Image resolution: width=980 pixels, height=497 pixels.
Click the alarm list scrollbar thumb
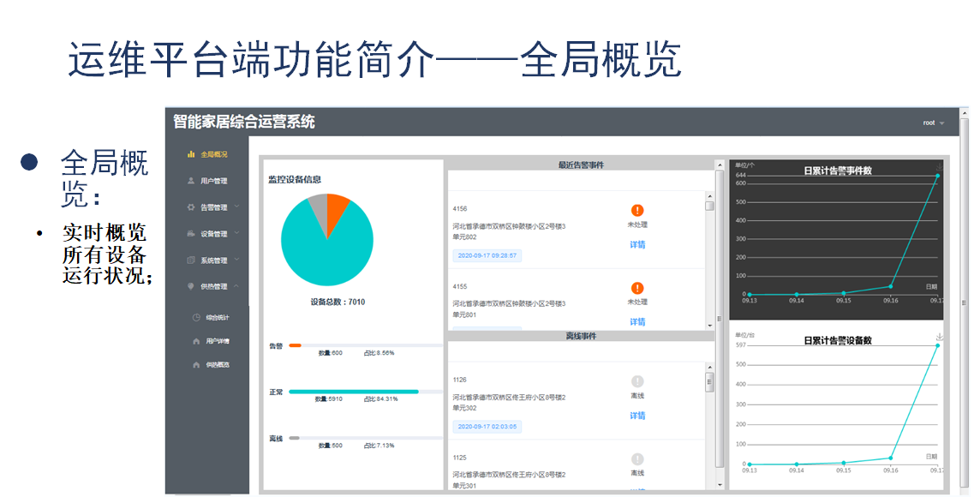pyautogui.click(x=709, y=206)
